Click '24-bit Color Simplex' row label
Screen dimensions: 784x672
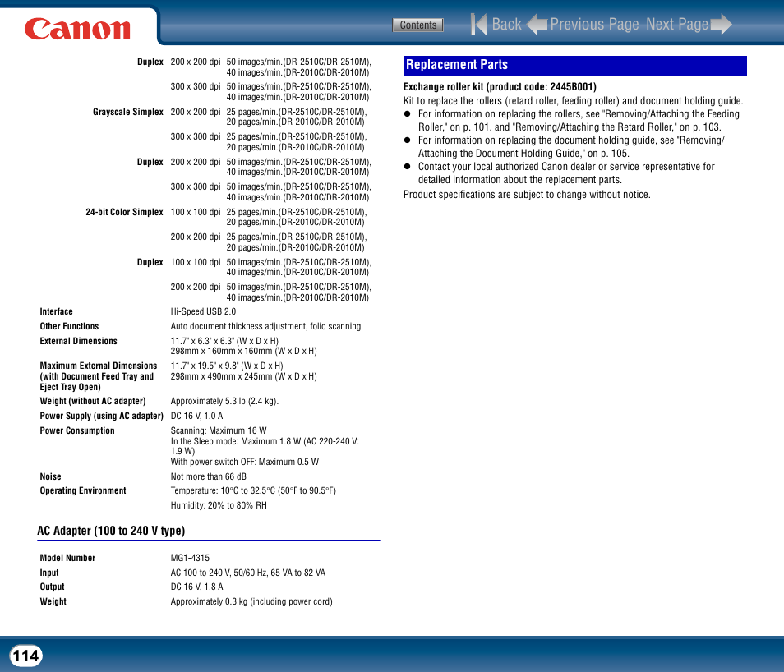tap(124, 212)
